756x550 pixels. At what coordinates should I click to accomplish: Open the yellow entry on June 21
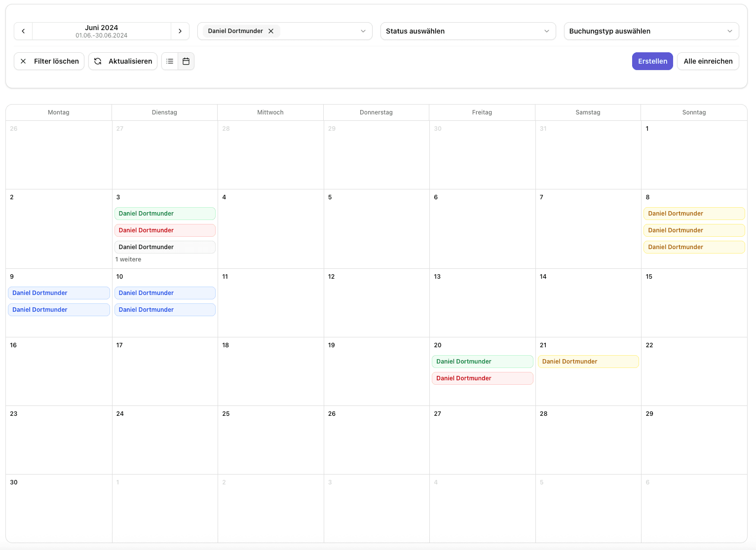pos(588,362)
